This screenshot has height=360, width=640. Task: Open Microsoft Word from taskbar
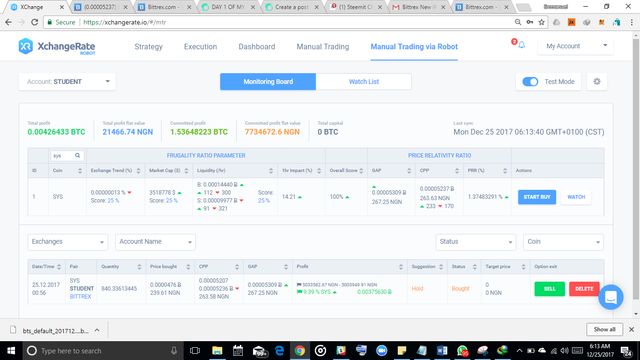coord(442,351)
